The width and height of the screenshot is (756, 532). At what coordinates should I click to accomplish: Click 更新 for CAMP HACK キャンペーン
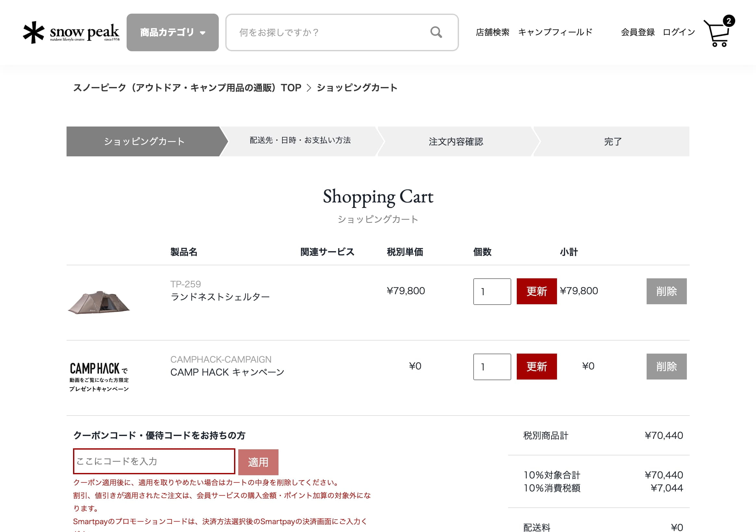click(537, 367)
